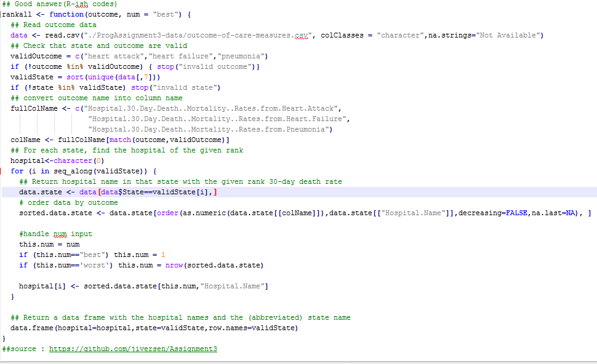Screen dimensions: 597x364
Task: Click the comment '## Read outcome data'
Action: [54, 25]
